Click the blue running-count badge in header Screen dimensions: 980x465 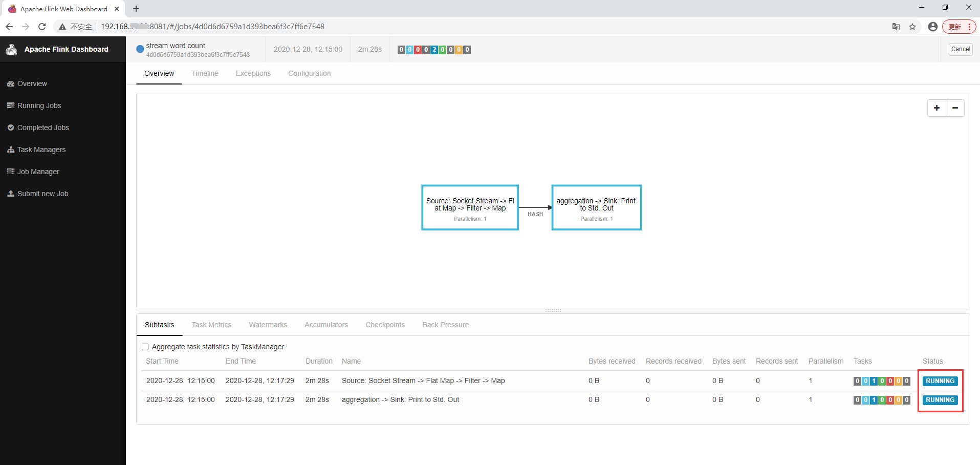(434, 50)
